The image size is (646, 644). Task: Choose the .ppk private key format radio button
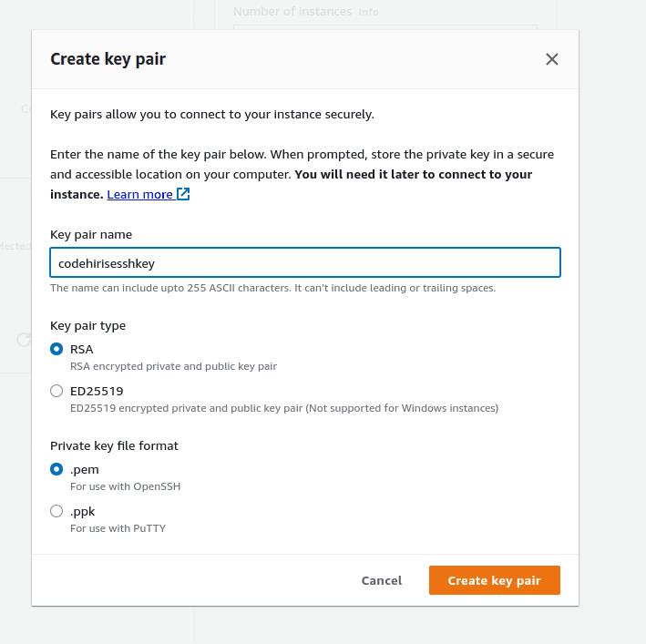56,511
